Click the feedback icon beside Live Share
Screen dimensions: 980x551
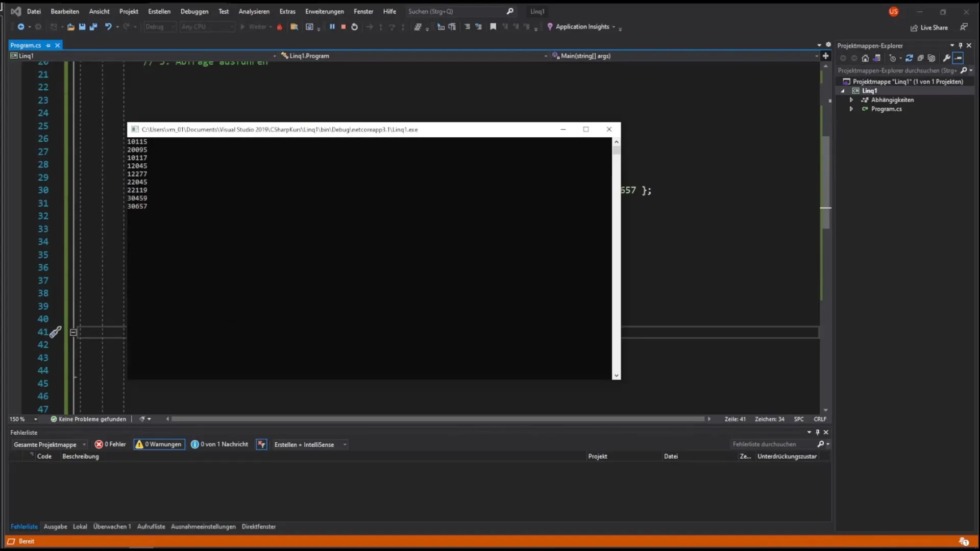pyautogui.click(x=964, y=27)
